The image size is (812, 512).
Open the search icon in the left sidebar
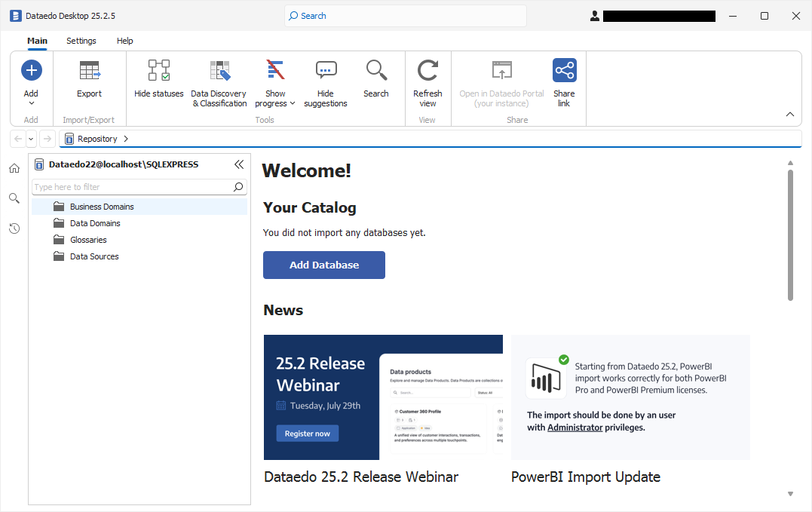14,198
